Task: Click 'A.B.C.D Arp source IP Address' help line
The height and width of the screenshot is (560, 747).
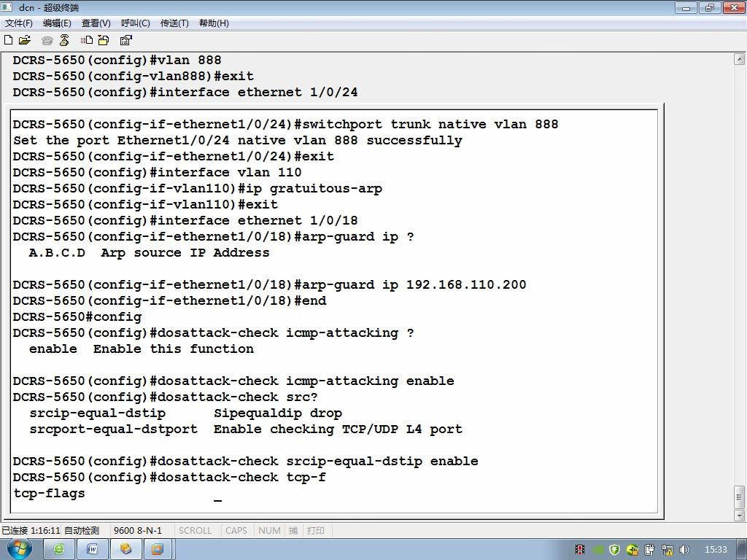Action: tap(149, 253)
